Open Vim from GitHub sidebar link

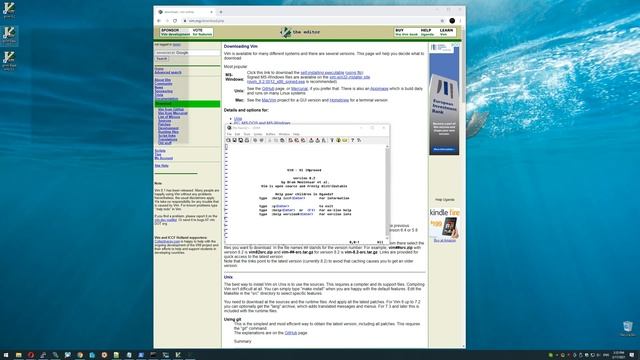click(x=171, y=109)
